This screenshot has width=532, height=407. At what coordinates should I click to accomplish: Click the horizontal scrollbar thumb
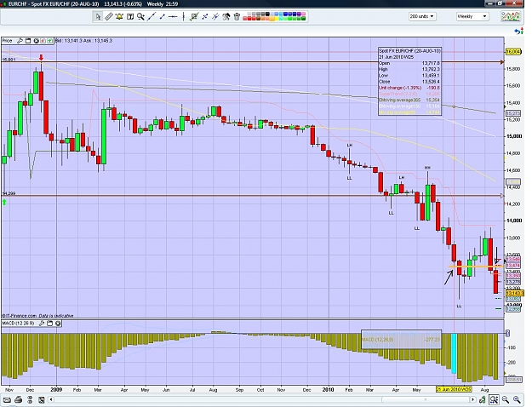point(425,400)
